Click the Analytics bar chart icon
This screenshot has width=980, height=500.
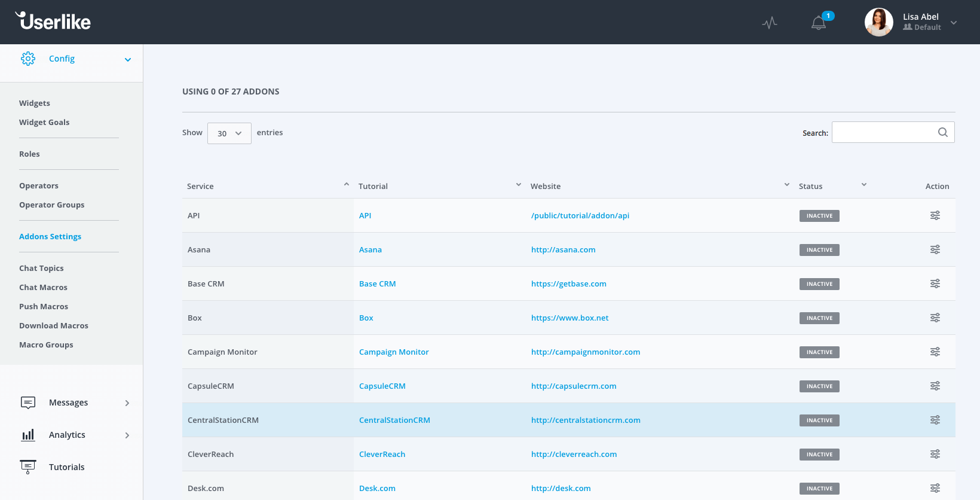(x=28, y=435)
